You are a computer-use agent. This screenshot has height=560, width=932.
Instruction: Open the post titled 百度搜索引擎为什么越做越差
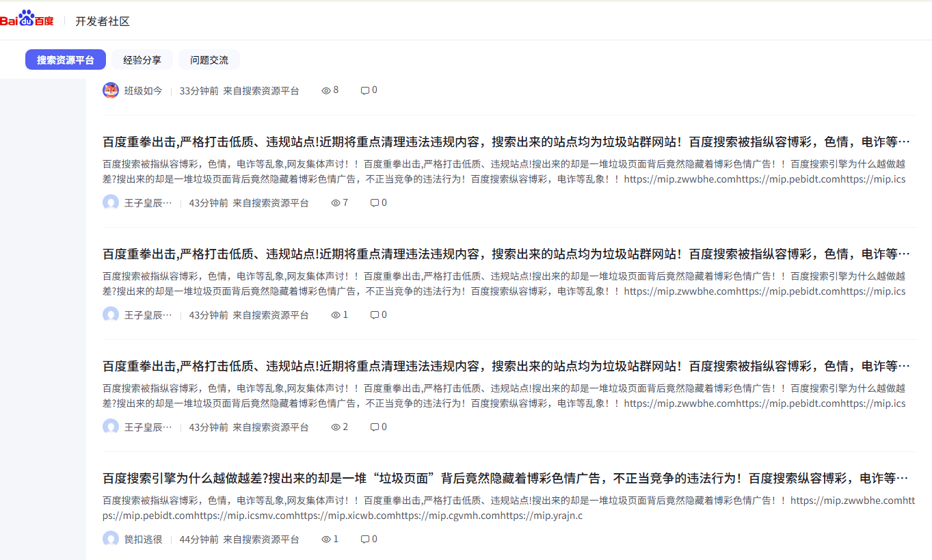507,478
